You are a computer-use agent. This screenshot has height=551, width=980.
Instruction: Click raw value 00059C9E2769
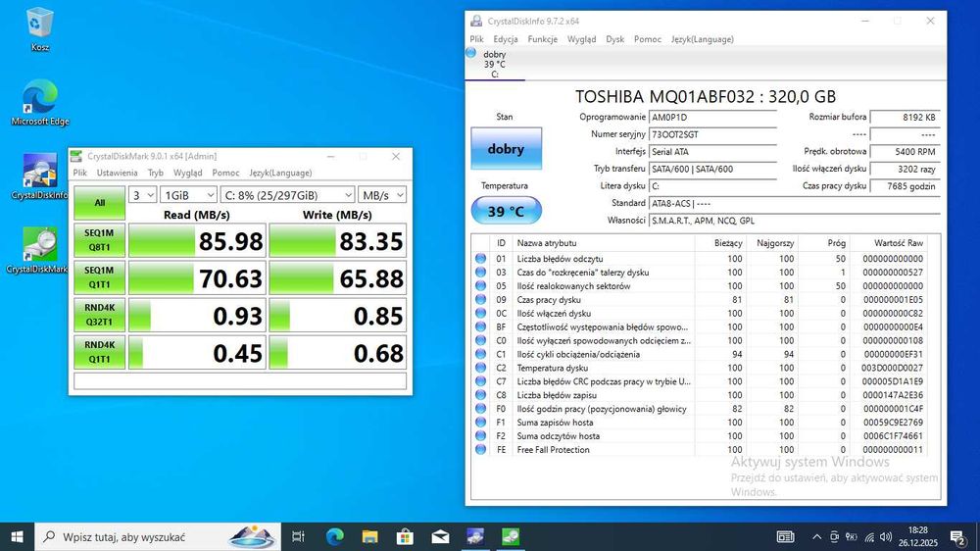tap(893, 423)
